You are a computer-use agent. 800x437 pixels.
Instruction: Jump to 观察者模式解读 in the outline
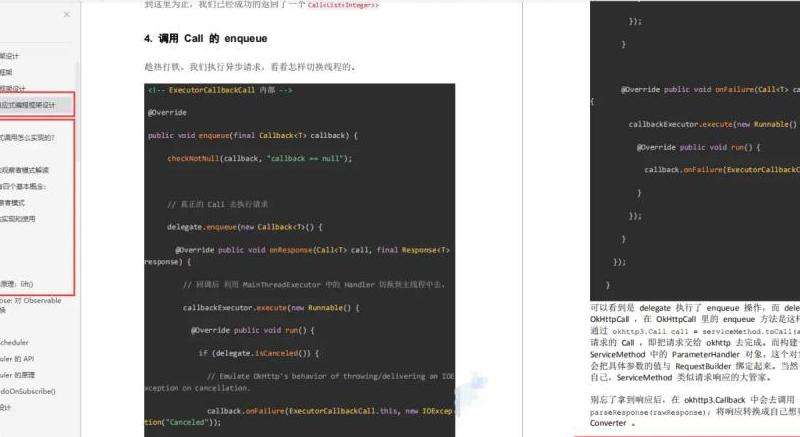pyautogui.click(x=23, y=170)
